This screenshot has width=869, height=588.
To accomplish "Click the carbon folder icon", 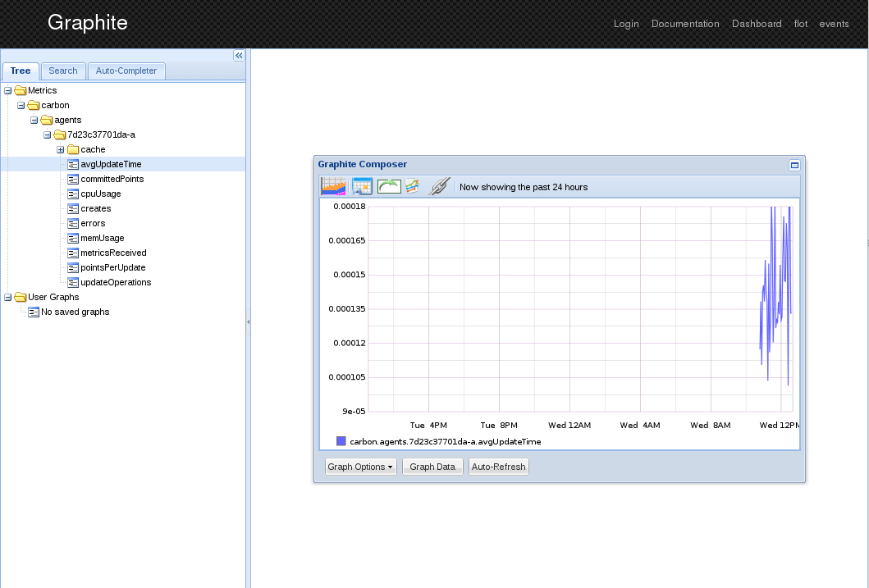I will [34, 105].
